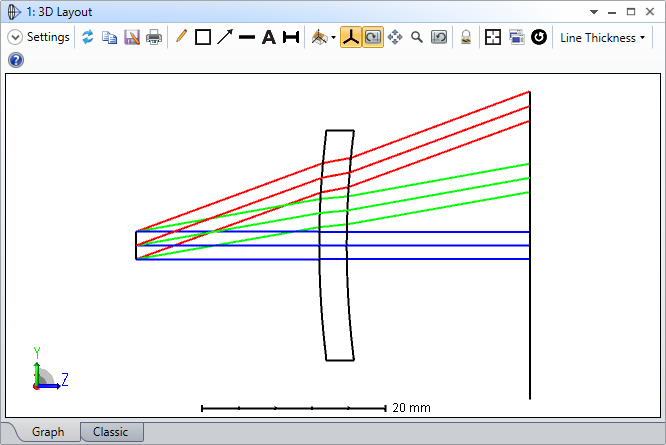Click the magnifier zoom tool
The height and width of the screenshot is (445, 666).
pos(417,37)
